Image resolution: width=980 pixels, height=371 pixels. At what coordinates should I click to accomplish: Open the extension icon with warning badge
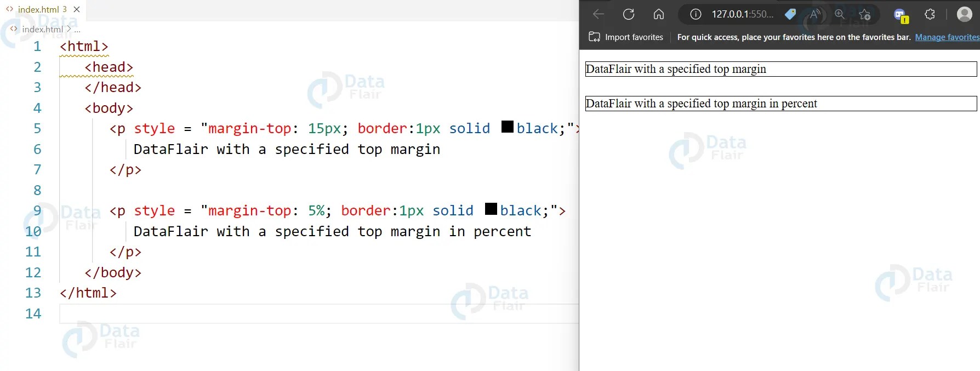click(x=901, y=15)
